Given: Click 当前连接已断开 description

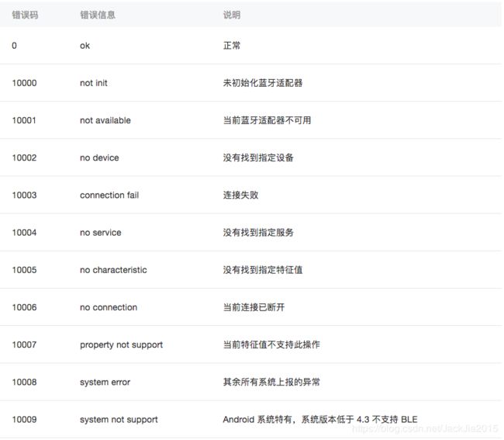Looking at the screenshot, I should 254,307.
